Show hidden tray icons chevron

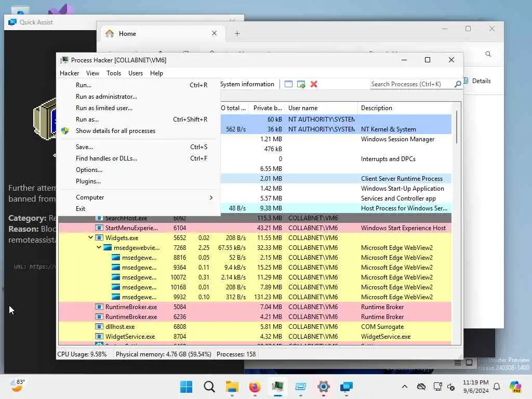tap(404, 387)
